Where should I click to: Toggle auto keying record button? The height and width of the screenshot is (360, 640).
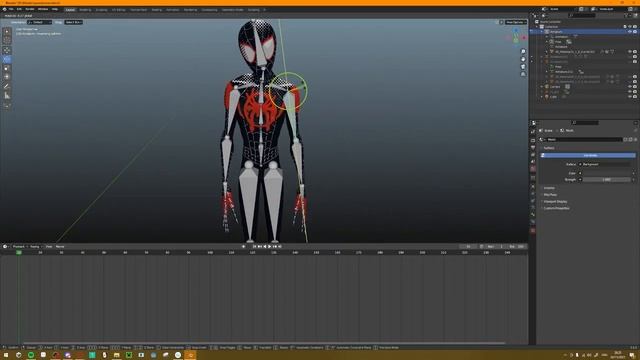click(x=244, y=247)
